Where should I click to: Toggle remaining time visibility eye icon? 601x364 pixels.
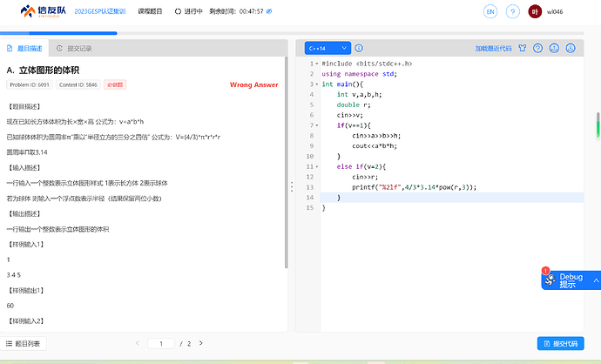(x=269, y=11)
